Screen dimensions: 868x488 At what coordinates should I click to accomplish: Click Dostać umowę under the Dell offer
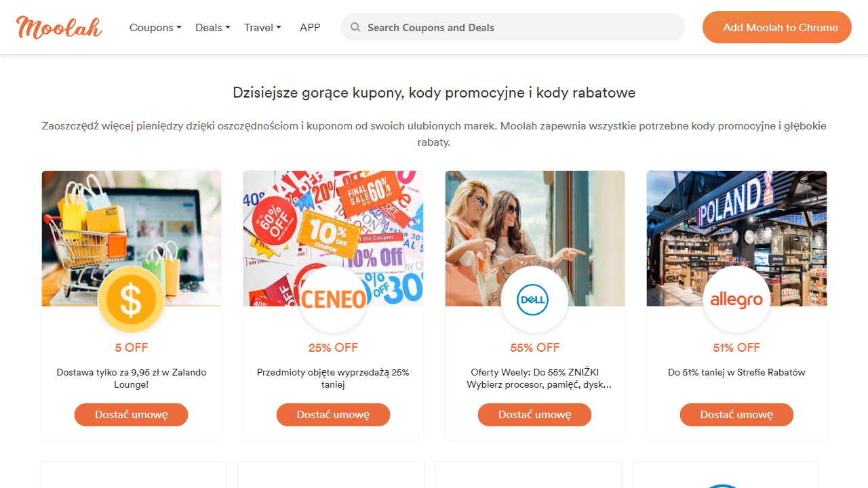(534, 415)
